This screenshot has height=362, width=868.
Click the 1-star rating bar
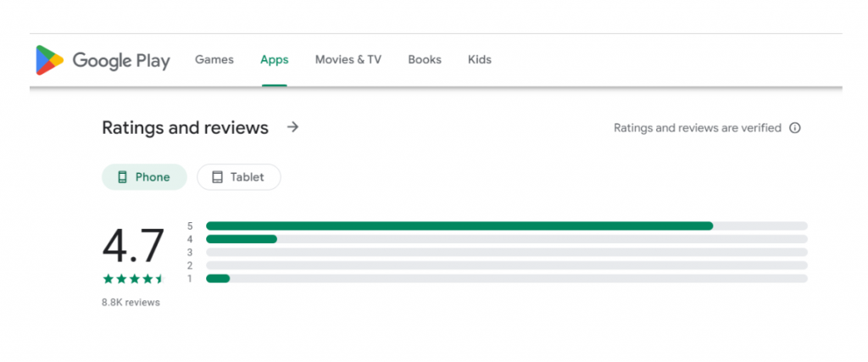point(506,278)
